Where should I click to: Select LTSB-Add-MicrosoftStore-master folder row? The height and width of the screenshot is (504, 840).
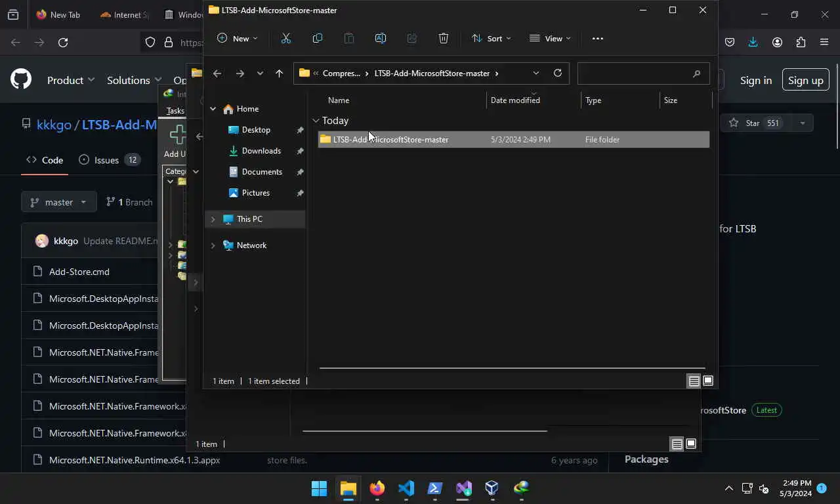[x=514, y=140]
